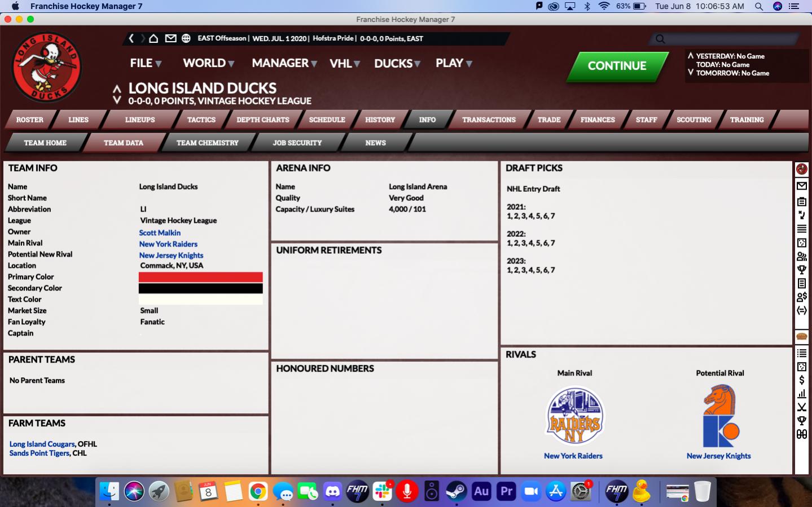Viewport: 812px width, 507px height.
Task: Select the person-with-dollar icon in the sidebar
Action: coord(801,297)
